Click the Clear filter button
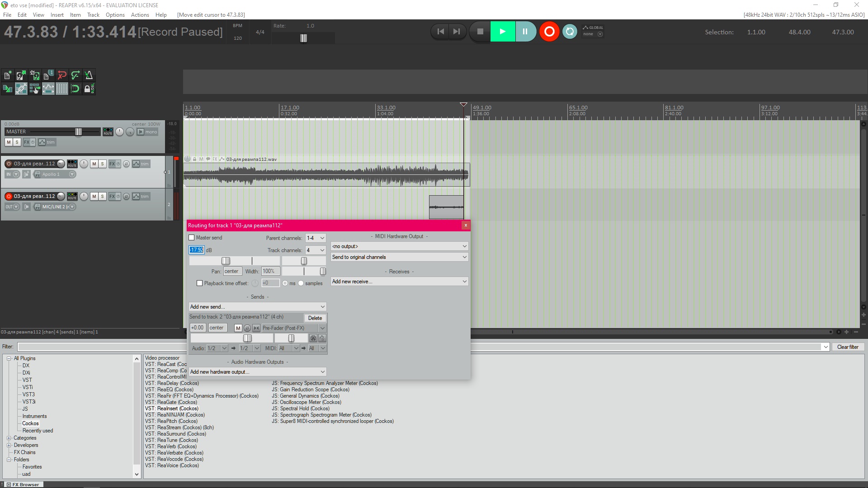 pos(847,347)
